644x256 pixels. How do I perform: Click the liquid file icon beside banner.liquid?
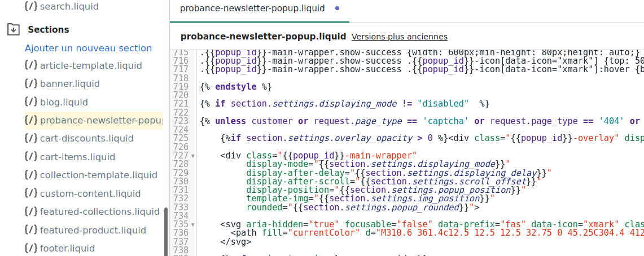tap(31, 83)
